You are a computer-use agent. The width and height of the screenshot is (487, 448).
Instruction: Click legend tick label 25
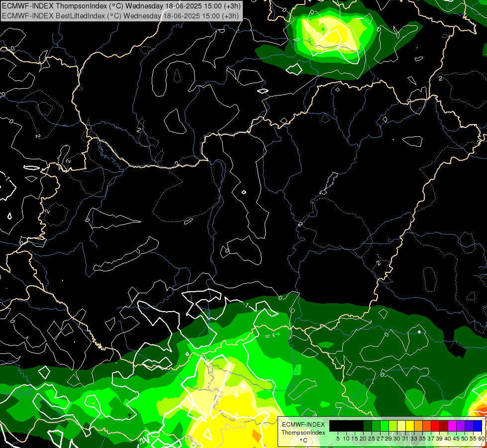[x=372, y=439]
